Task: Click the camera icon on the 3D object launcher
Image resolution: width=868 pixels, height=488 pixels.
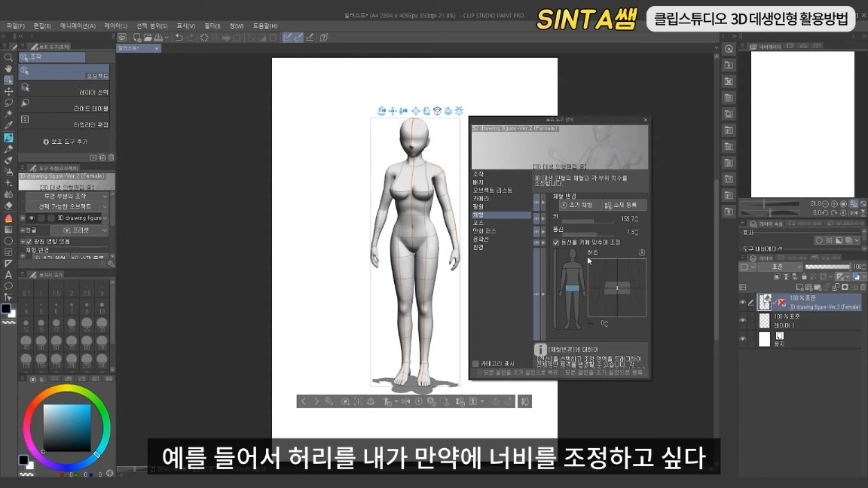Action: [345, 401]
